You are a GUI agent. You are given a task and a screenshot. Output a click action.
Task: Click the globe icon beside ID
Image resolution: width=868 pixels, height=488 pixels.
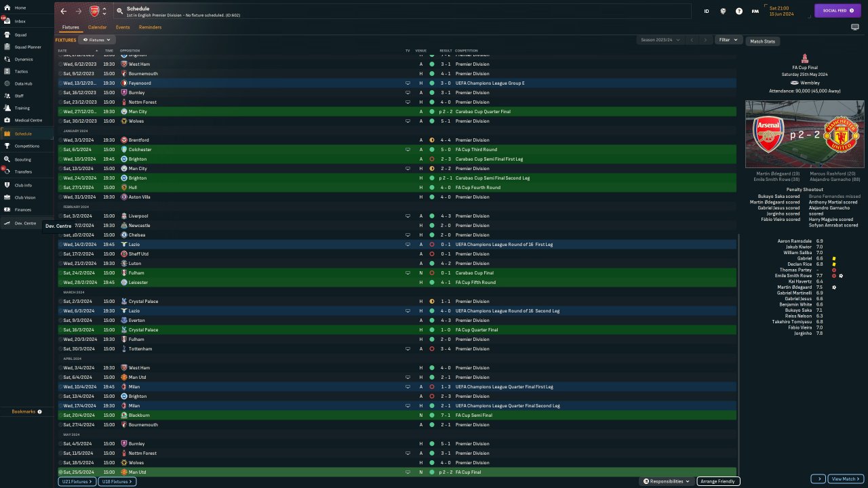(723, 12)
